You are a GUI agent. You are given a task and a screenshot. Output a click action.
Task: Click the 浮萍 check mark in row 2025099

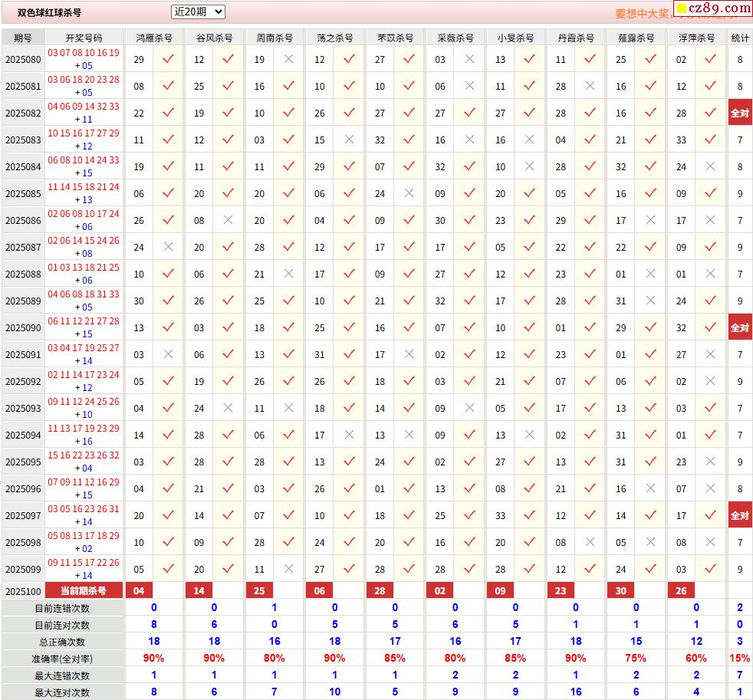(x=711, y=569)
